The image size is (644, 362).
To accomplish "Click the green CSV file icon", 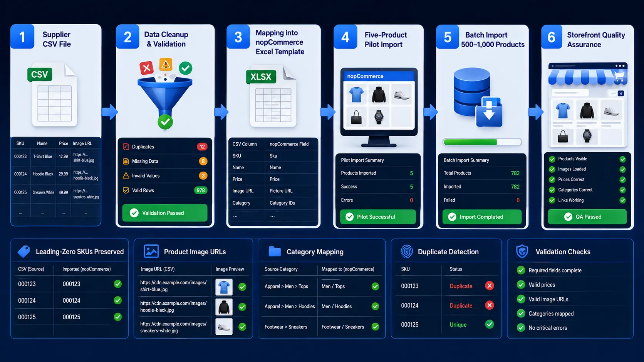I will (53, 95).
